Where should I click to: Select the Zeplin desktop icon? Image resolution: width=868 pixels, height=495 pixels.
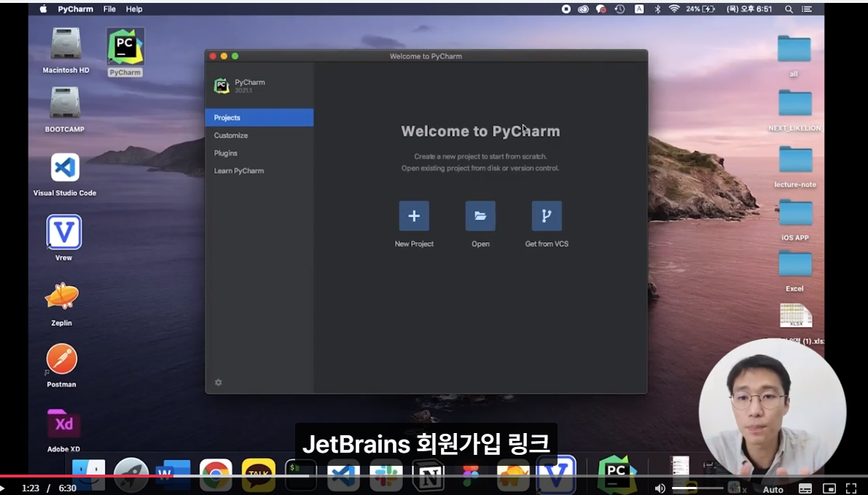61,296
